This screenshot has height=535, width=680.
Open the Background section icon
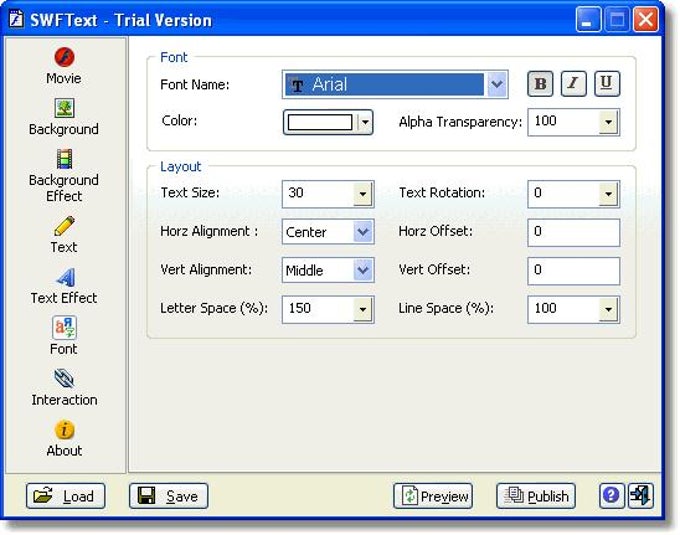coord(64,108)
